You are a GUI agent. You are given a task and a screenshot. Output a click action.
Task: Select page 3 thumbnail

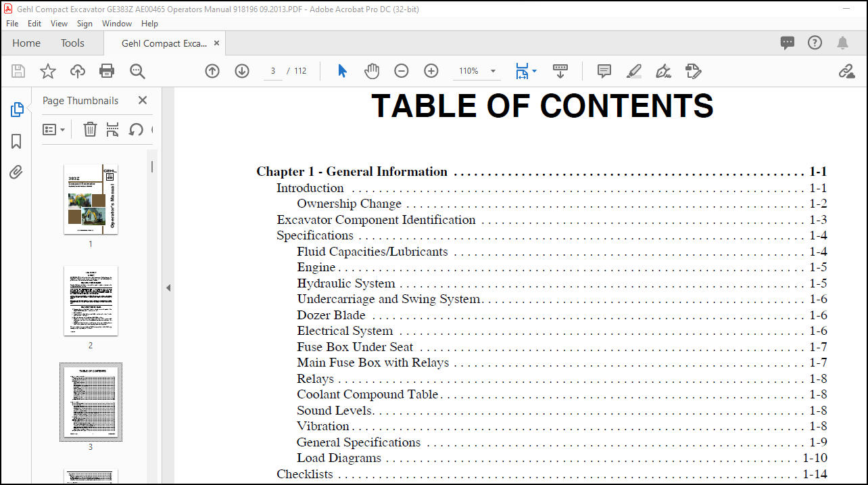click(91, 402)
